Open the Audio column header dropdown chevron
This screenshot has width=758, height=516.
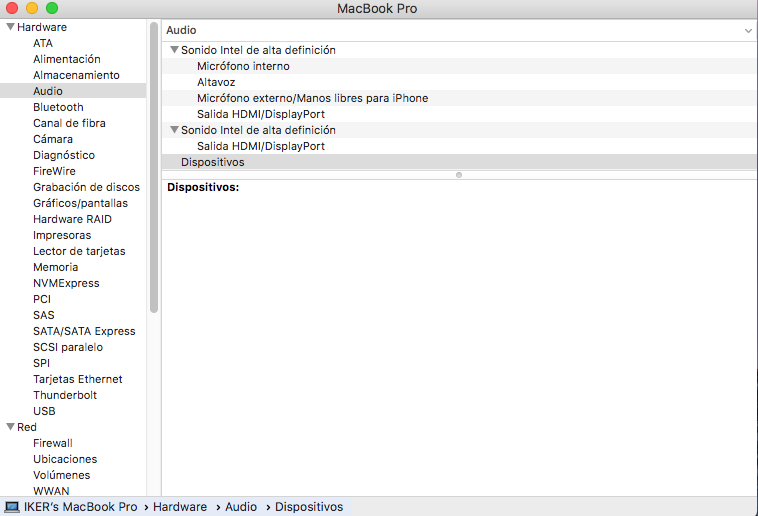(748, 30)
